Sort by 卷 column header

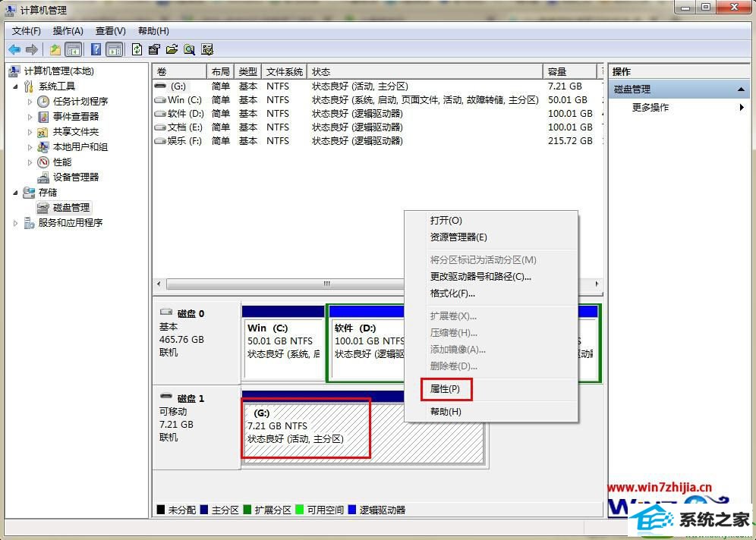[180, 72]
